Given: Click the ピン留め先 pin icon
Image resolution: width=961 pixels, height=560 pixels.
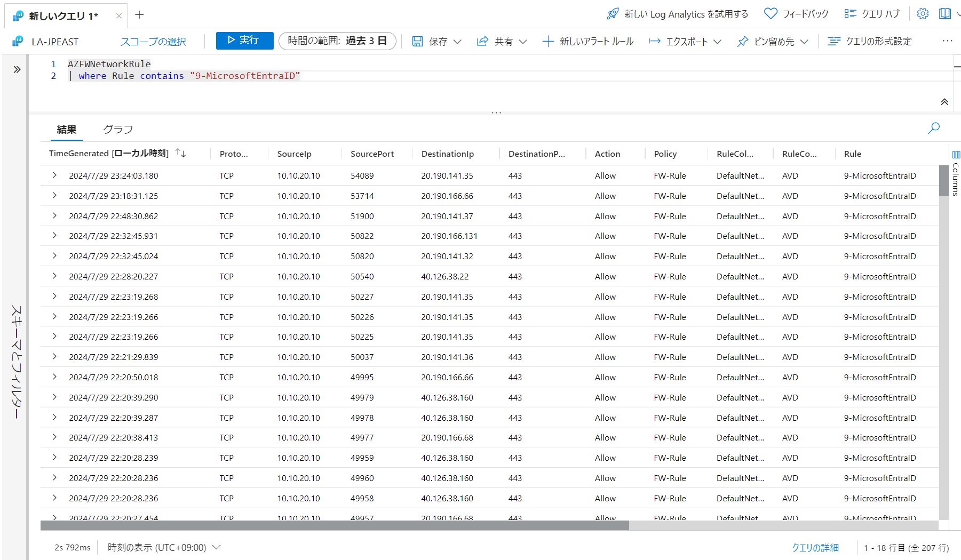Looking at the screenshot, I should [x=743, y=42].
